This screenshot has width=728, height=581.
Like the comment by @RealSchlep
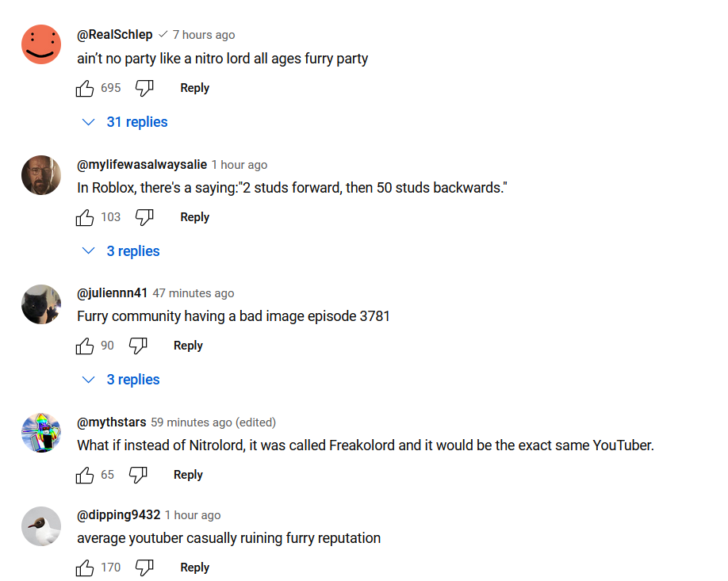(x=85, y=88)
